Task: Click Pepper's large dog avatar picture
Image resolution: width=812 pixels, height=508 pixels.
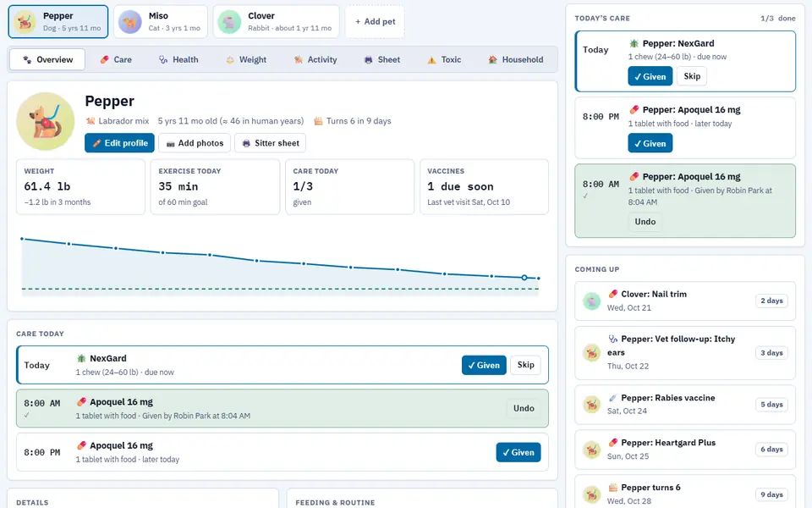Action: point(46,121)
